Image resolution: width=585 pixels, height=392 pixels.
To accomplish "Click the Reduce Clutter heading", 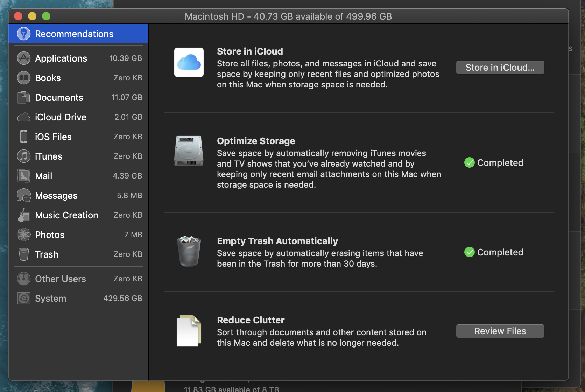I will pyautogui.click(x=251, y=320).
